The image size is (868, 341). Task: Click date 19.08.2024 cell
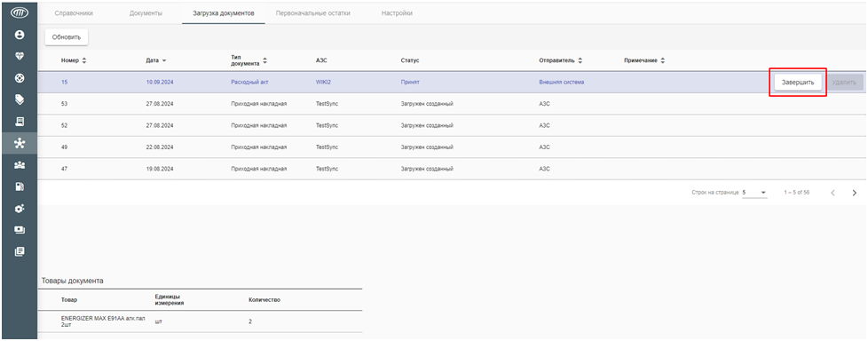click(160, 169)
